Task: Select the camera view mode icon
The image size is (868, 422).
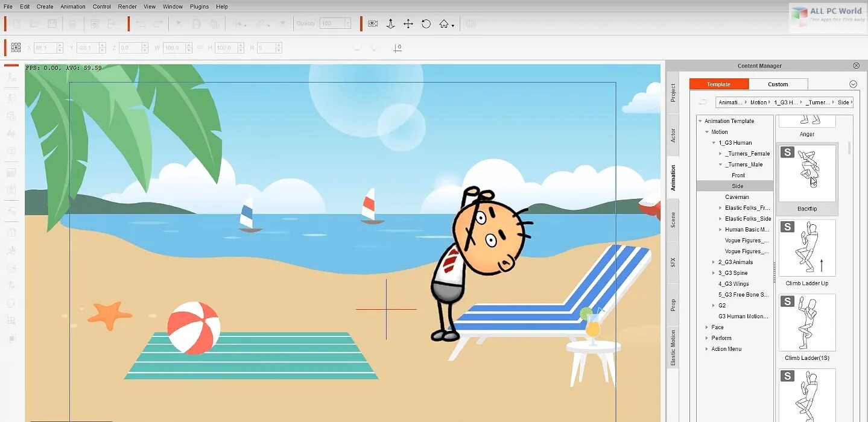Action: 373,24
